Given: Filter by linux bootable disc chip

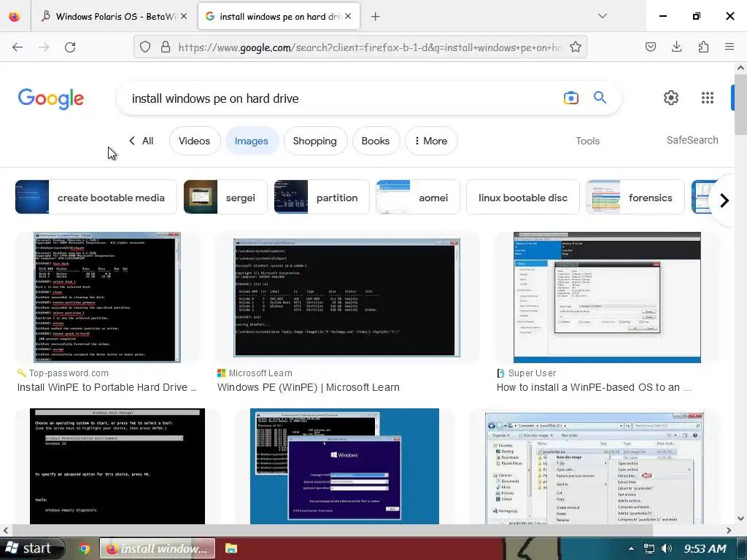Looking at the screenshot, I should click(x=522, y=197).
